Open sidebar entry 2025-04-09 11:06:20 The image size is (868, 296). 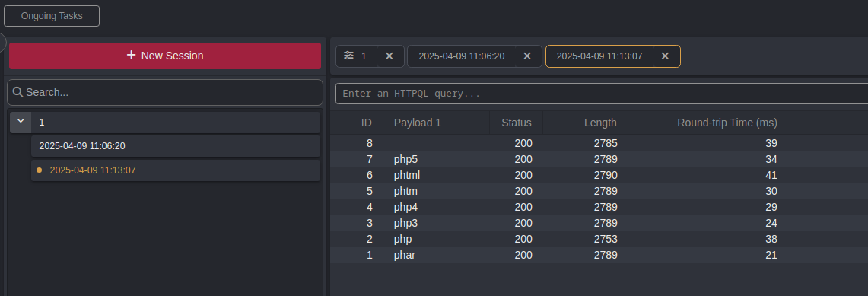point(176,146)
